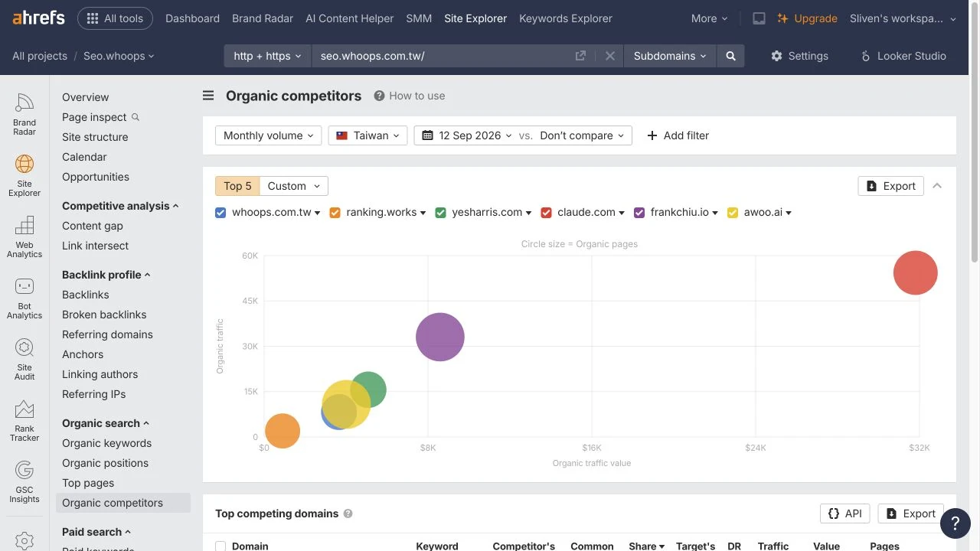Open Brand Radar in top navigation
The image size is (980, 551).
coord(263,18)
